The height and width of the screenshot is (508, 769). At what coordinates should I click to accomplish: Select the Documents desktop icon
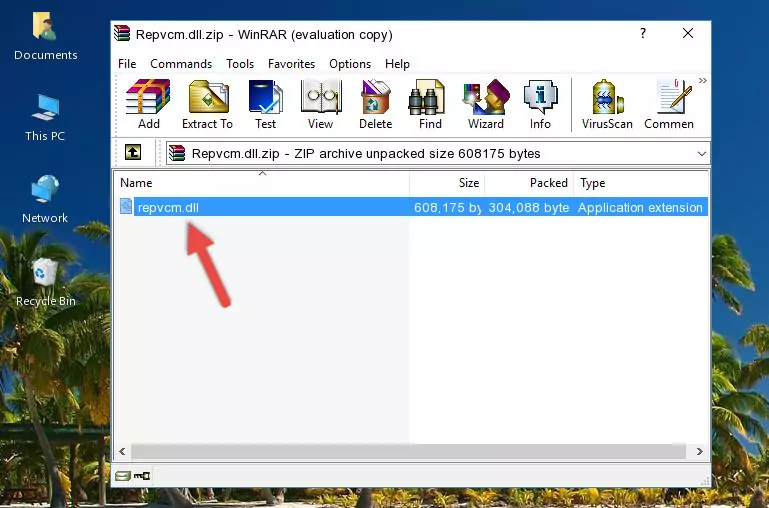point(45,37)
